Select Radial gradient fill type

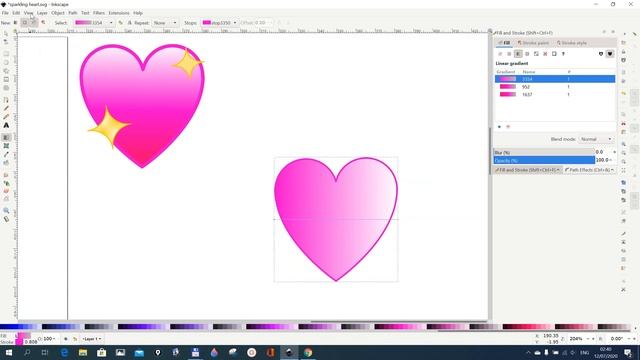pos(527,54)
